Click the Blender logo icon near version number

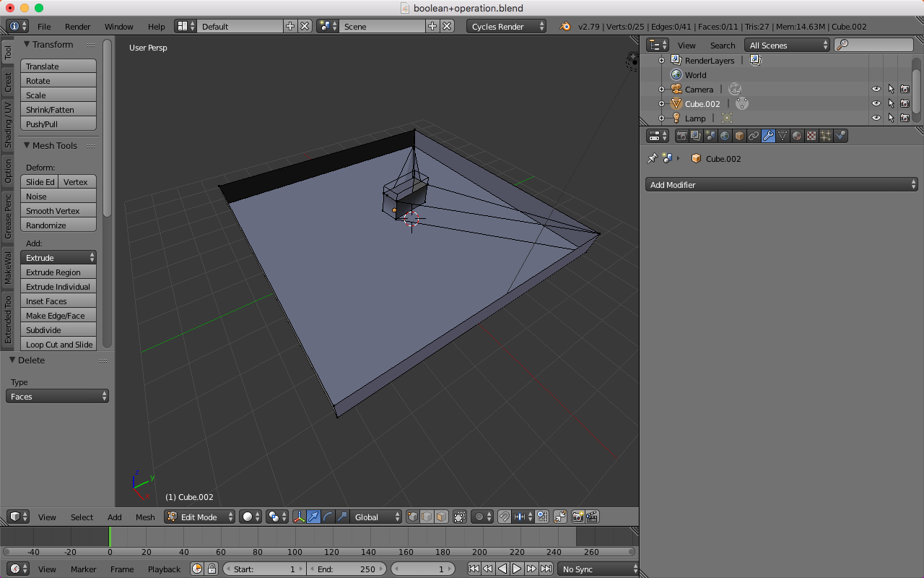(x=565, y=26)
